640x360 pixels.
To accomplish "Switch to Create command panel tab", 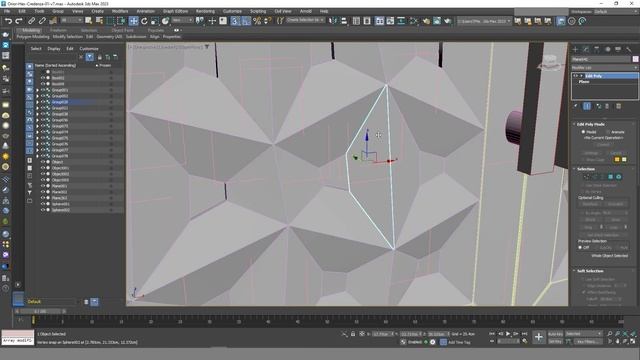I will [576, 49].
